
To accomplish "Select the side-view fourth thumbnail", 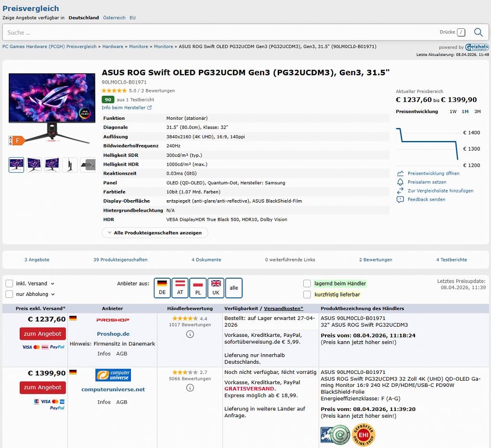I will coord(70,165).
